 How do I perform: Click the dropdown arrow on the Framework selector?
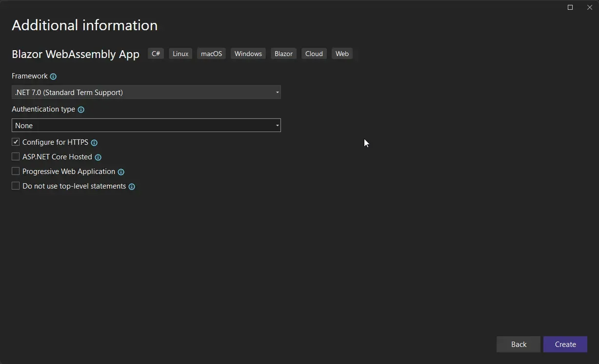(277, 92)
